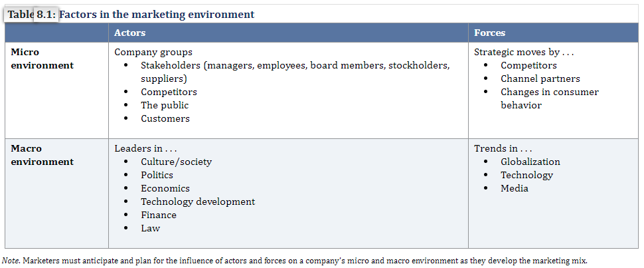Click the "Macro environment" row label
Screen dimensions: 644x268
(x=42, y=155)
